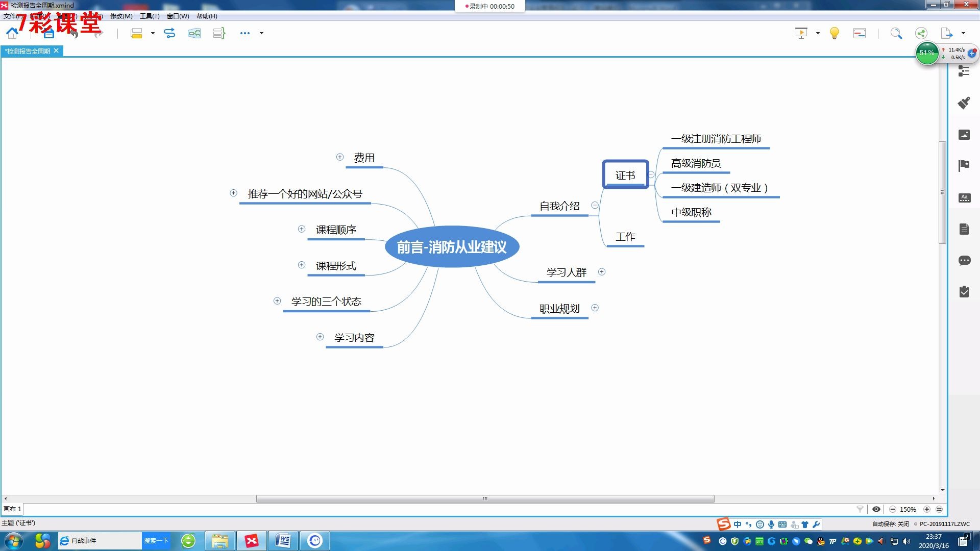Select the 工作 subtopic
The image size is (980, 551).
[x=625, y=237]
